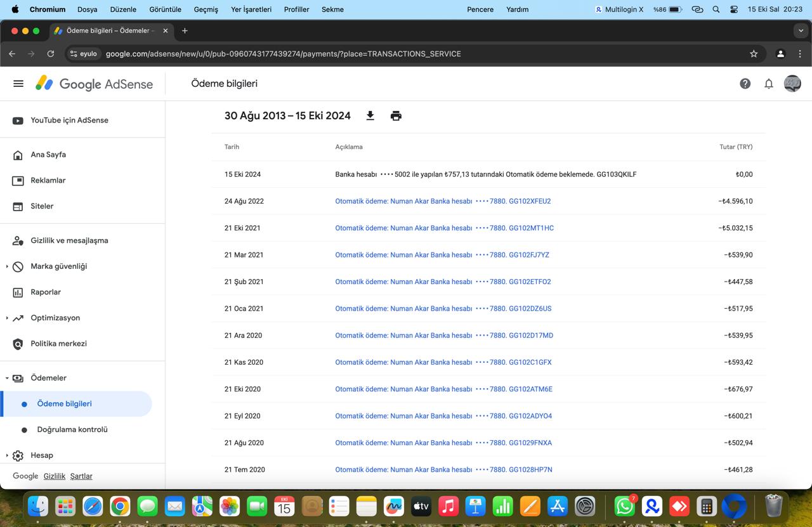812x527 pixels.
Task: Open the Sekme menu
Action: coord(332,10)
